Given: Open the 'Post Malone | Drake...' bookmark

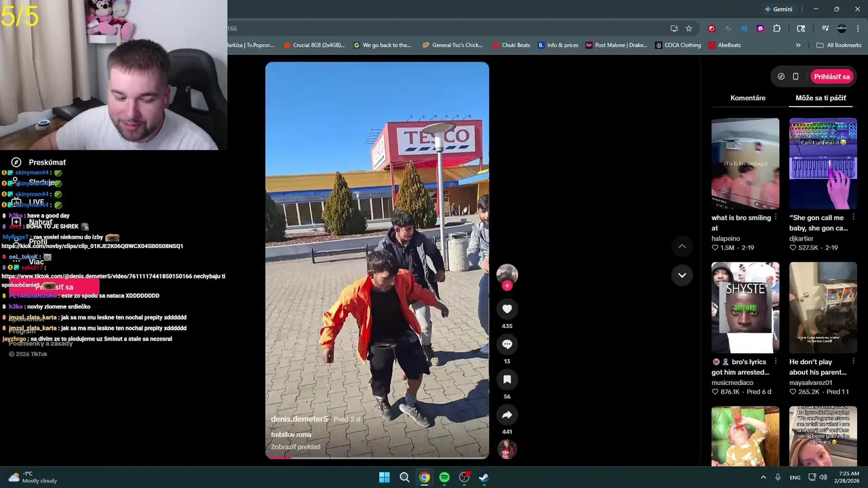Looking at the screenshot, I should click(616, 45).
